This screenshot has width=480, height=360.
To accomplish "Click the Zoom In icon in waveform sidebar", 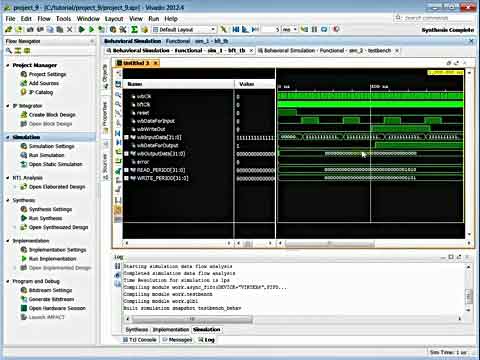I will (x=118, y=95).
